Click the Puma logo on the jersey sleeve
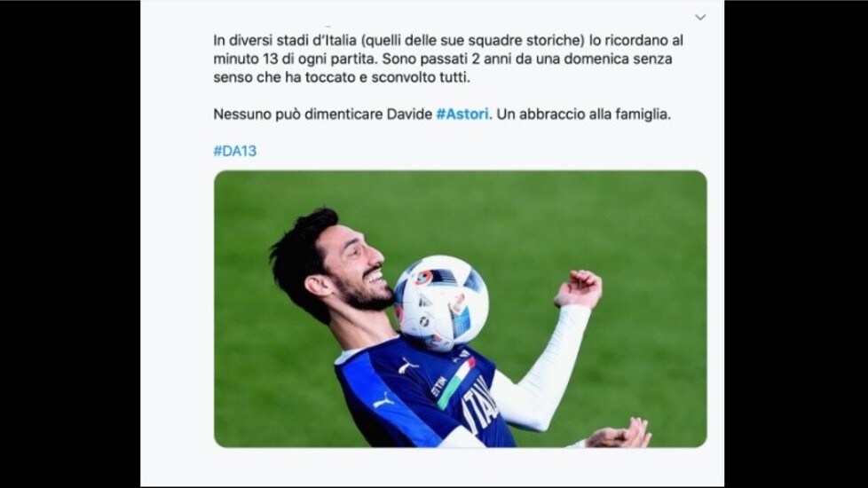Image resolution: width=868 pixels, height=488 pixels. pos(383,400)
